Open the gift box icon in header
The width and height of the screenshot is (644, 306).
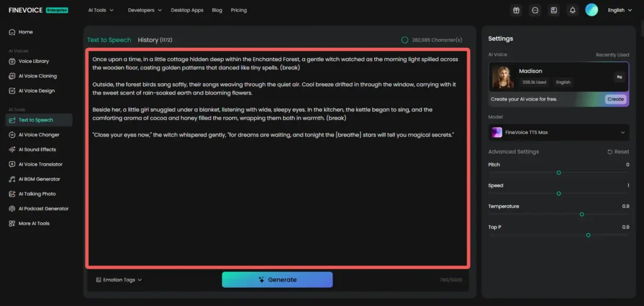point(516,10)
